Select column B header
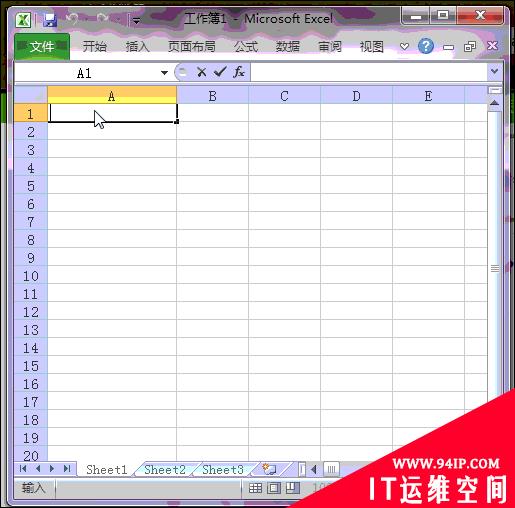 pos(212,95)
